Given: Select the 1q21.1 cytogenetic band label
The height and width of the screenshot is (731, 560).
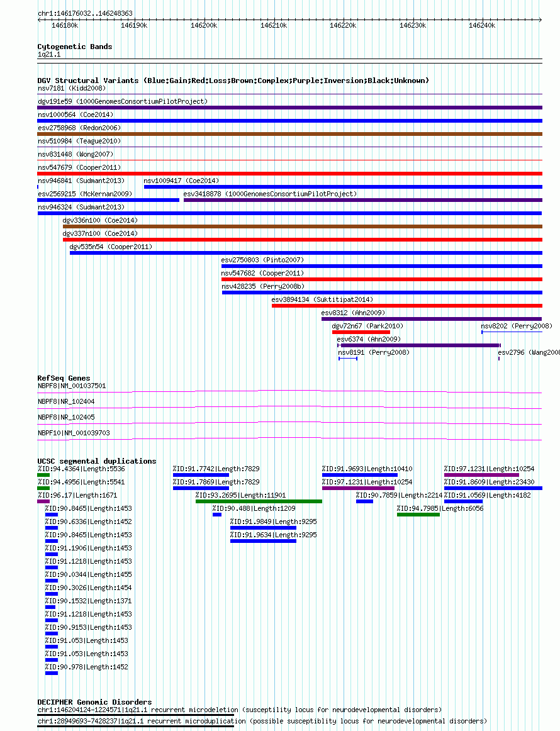Looking at the screenshot, I should tap(49, 55).
